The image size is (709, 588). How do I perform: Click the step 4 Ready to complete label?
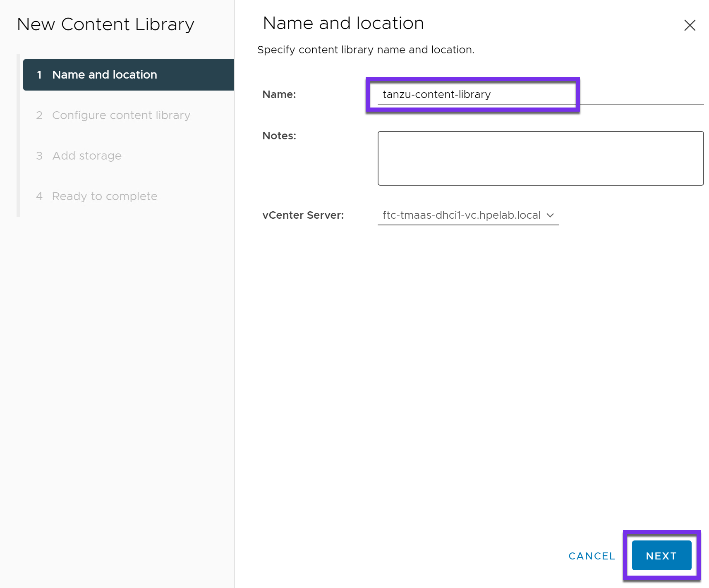104,196
